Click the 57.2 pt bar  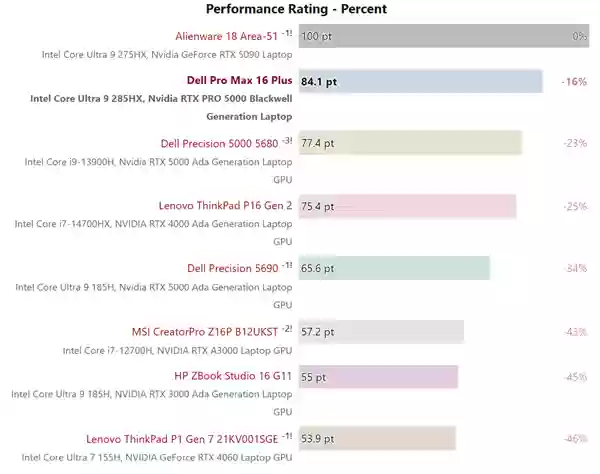tap(381, 332)
